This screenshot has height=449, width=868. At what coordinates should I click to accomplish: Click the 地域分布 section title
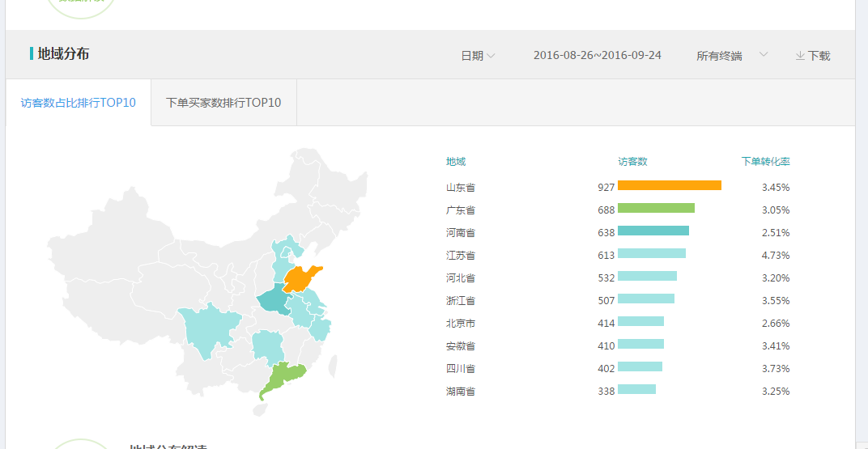coord(63,54)
